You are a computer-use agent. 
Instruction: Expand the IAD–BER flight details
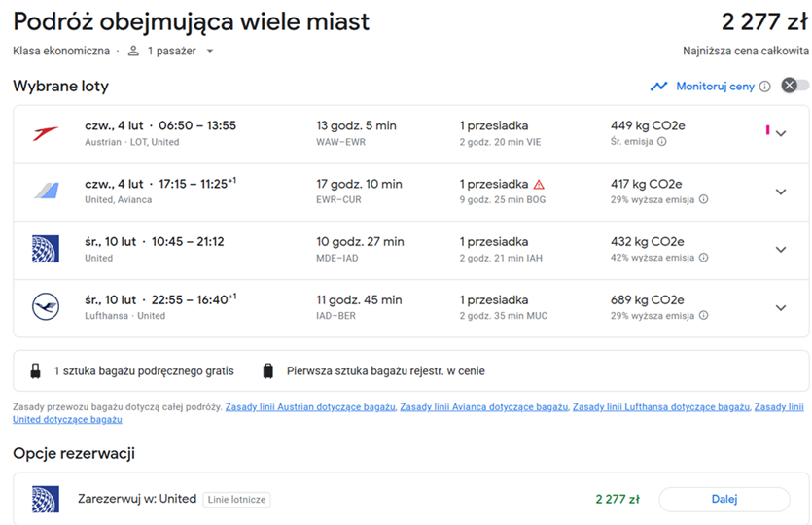tap(781, 307)
